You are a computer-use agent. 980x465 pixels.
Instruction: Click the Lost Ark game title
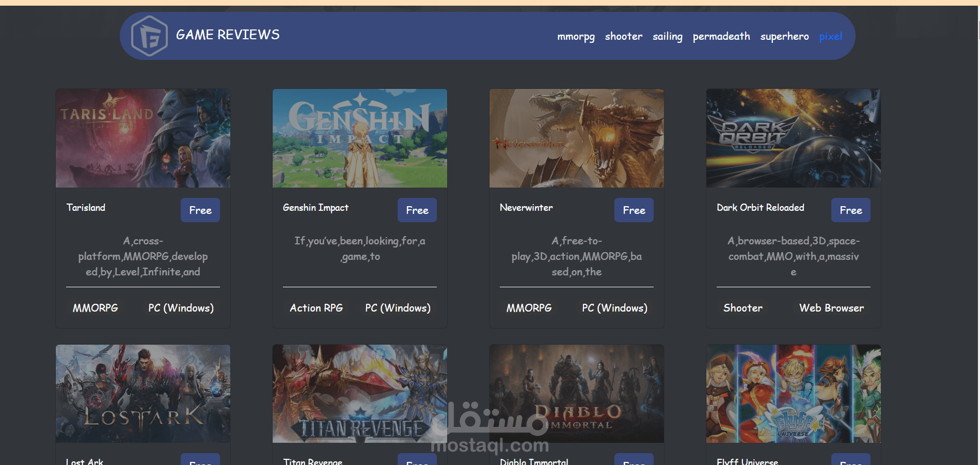[x=85, y=461]
